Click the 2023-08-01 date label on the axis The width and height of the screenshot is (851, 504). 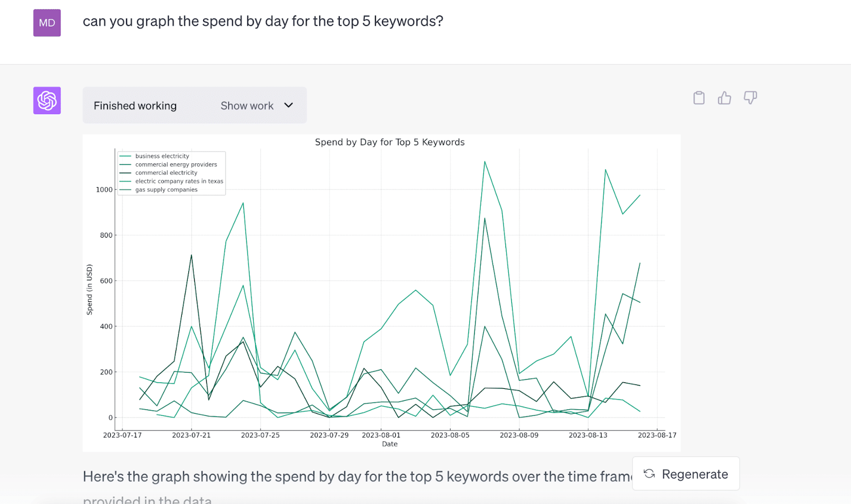(x=381, y=435)
